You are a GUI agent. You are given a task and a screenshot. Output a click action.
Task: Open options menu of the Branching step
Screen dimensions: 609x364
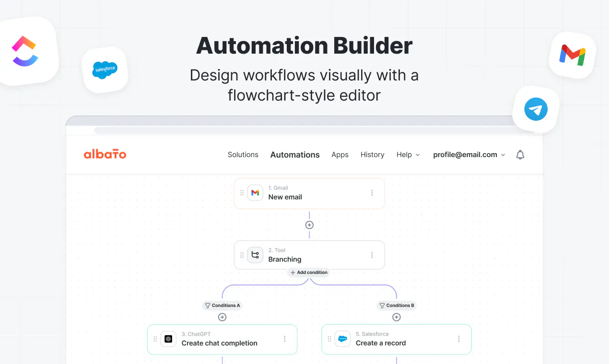point(372,255)
